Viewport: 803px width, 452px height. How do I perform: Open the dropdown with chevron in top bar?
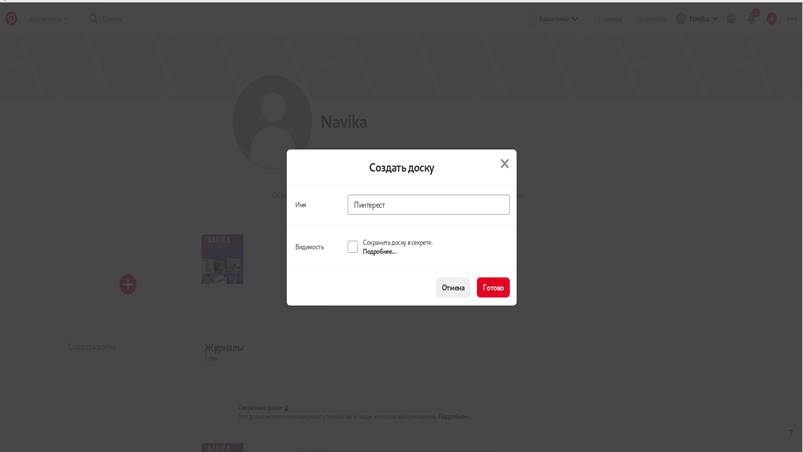point(558,19)
